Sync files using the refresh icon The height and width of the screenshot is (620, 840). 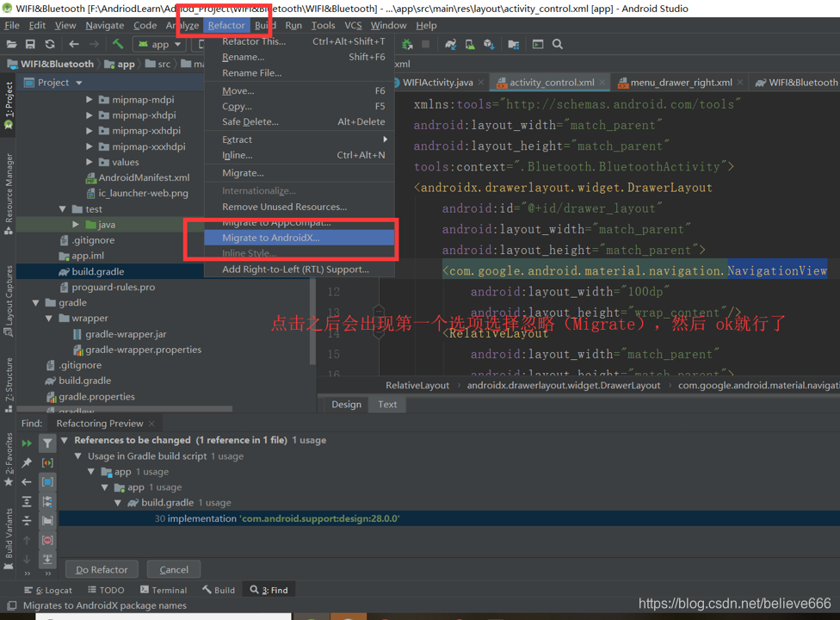50,45
